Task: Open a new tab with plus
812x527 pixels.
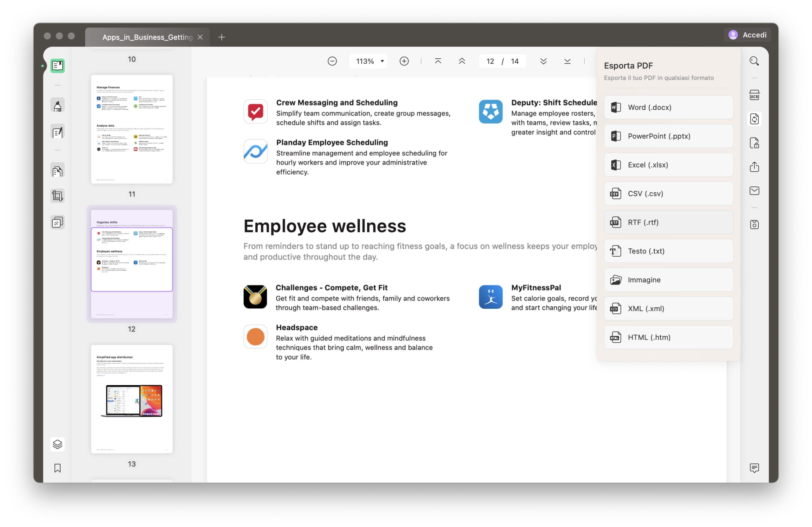Action: 221,37
